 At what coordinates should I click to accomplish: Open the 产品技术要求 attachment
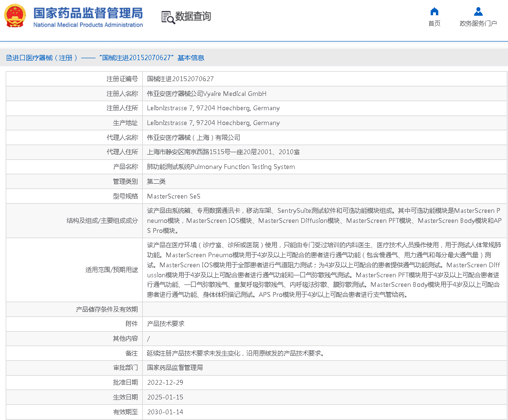pyautogui.click(x=165, y=324)
